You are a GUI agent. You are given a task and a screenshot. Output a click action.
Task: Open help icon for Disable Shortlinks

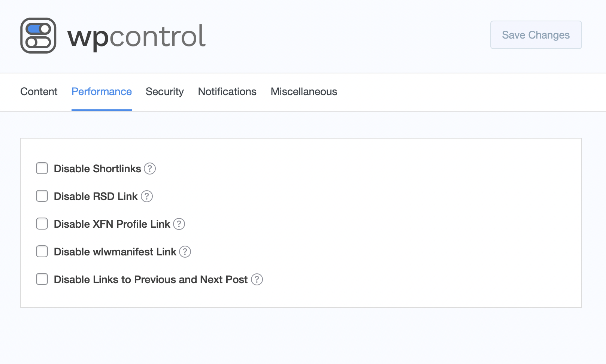(150, 169)
